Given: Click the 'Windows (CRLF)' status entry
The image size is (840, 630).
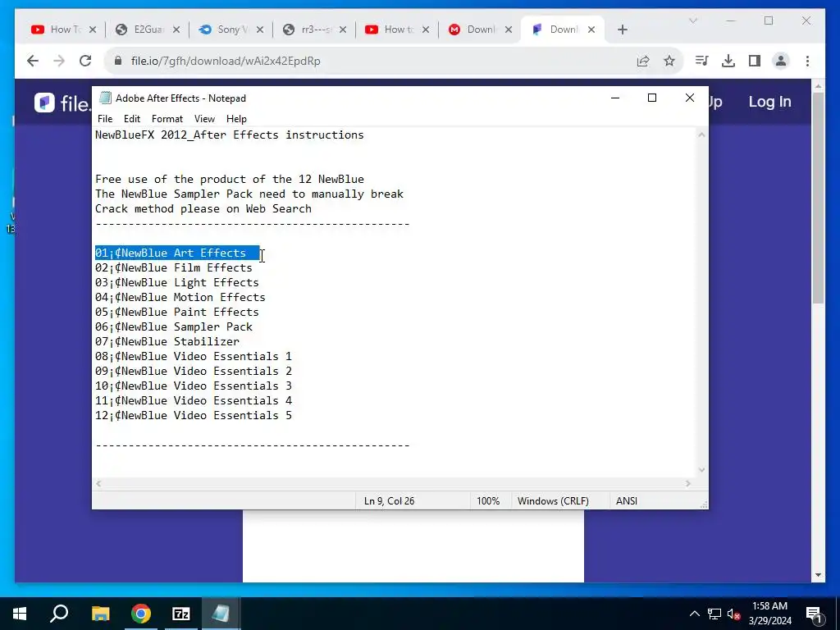Looking at the screenshot, I should pos(553,501).
